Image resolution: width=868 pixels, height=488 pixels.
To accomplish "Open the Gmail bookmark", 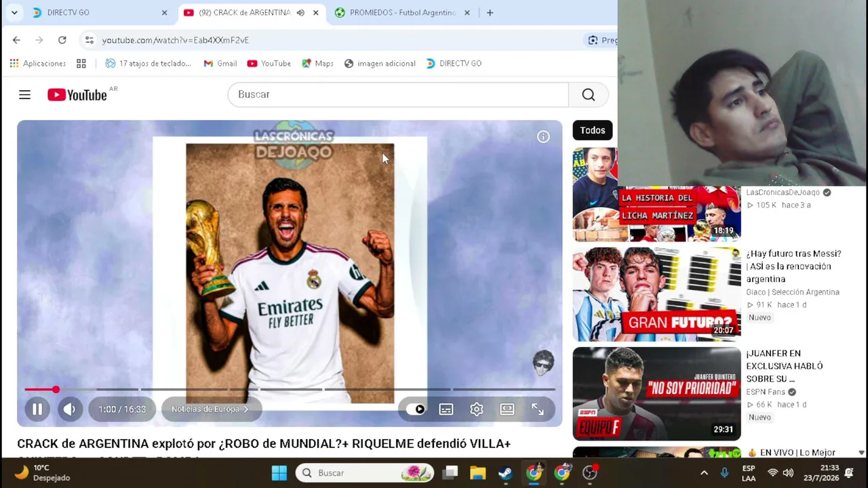I will coord(220,64).
